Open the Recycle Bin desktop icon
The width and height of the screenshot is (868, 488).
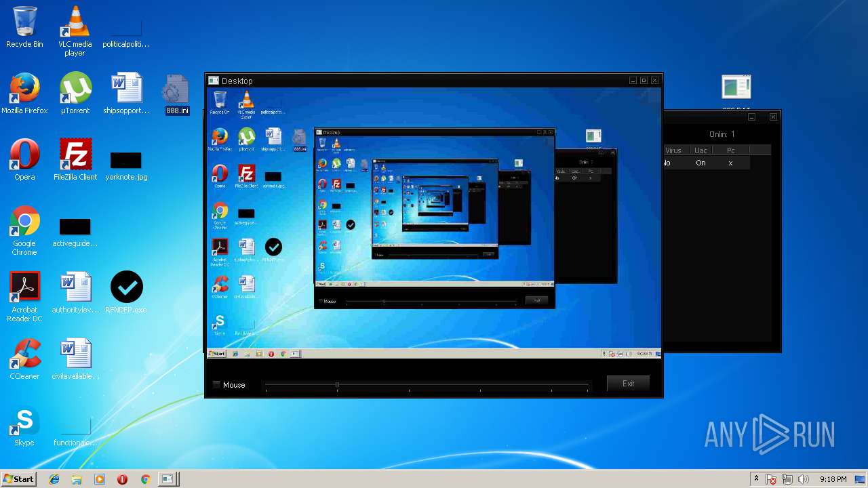pos(24,27)
